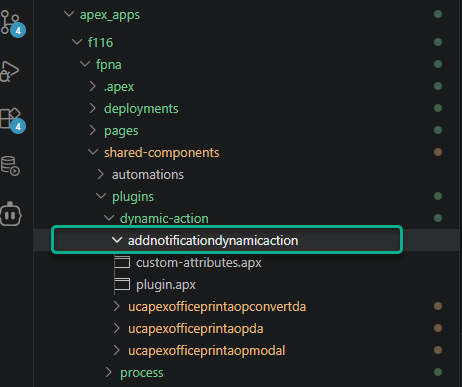The height and width of the screenshot is (387, 462).
Task: Select the addnotificationdynamicaction folder name
Action: [x=213, y=241]
